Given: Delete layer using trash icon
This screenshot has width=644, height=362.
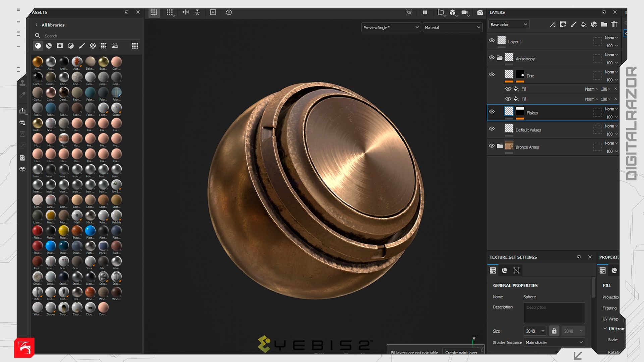Looking at the screenshot, I should coord(614,24).
